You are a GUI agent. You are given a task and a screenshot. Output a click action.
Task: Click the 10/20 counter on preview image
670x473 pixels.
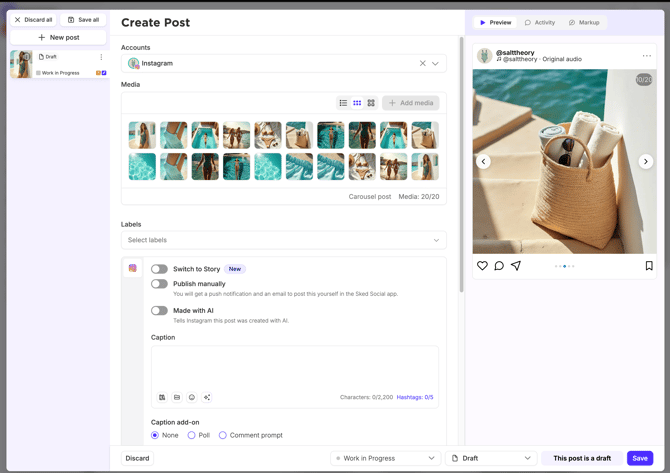click(x=644, y=79)
